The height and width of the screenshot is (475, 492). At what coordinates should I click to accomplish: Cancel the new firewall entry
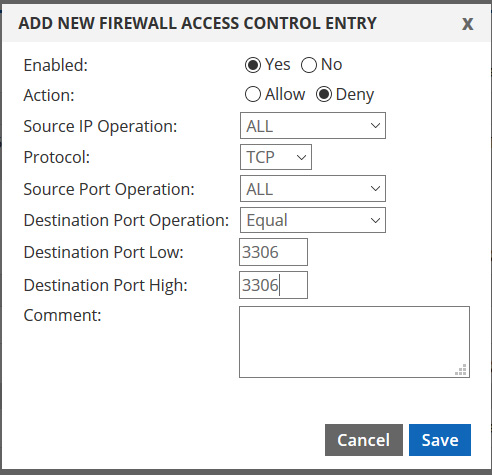pyautogui.click(x=364, y=440)
